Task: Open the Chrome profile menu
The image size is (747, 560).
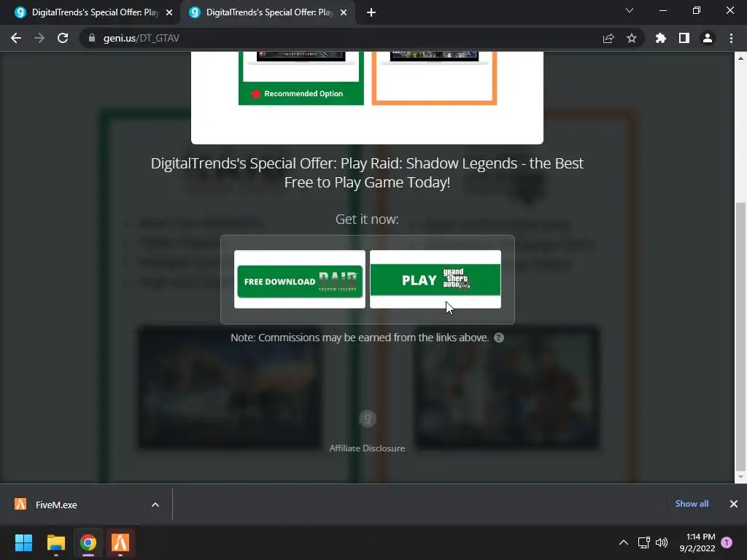Action: 707,38
